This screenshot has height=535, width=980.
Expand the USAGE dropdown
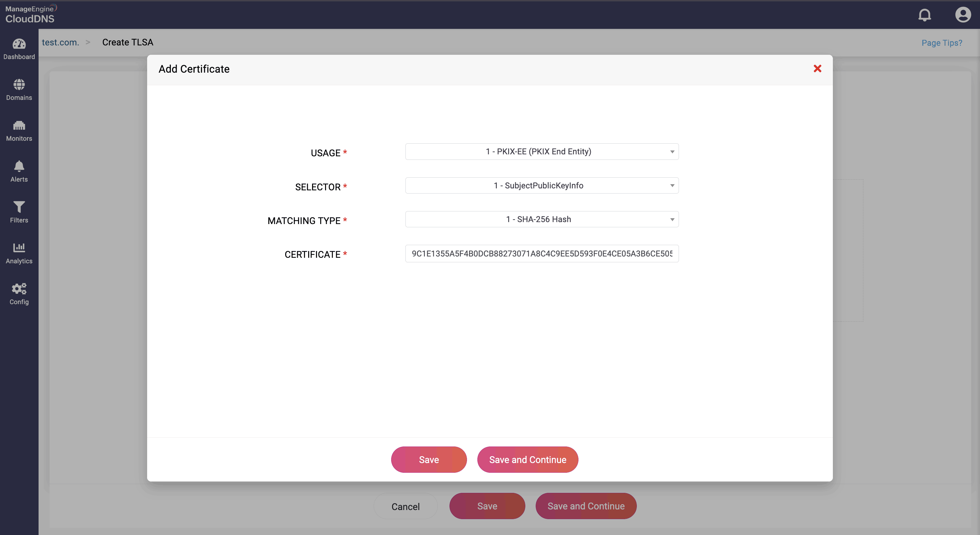tap(542, 151)
